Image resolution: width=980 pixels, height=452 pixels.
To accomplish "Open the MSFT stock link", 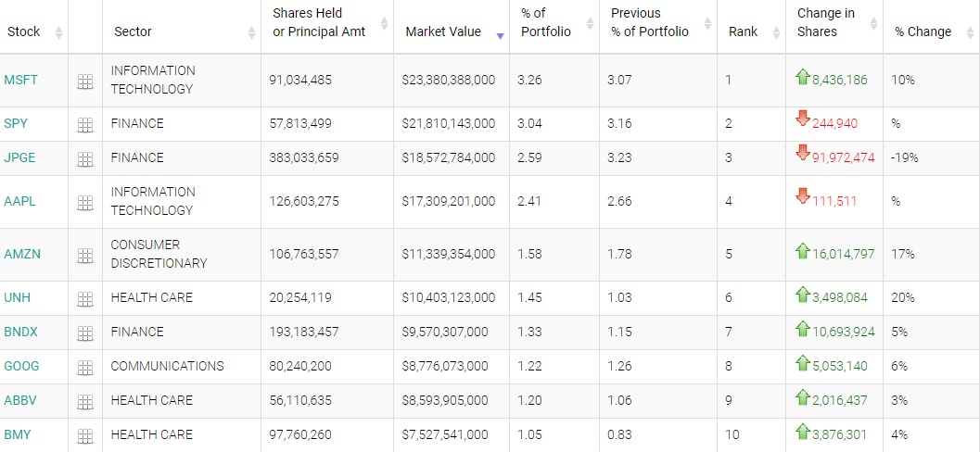I will (x=21, y=80).
